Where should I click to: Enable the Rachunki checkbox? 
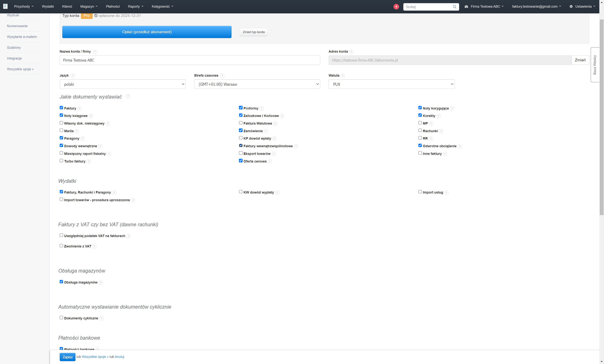pos(420,130)
